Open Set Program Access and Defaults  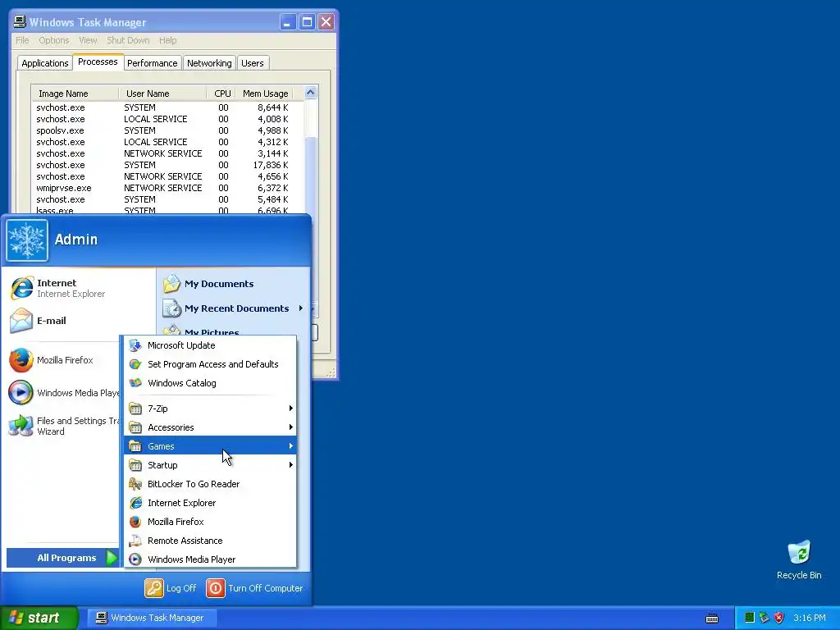coord(210,364)
